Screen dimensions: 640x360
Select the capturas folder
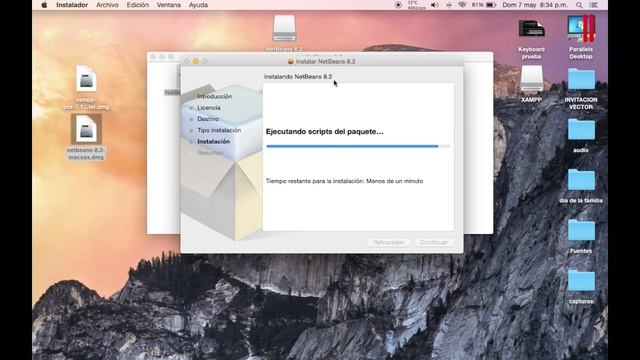click(581, 280)
